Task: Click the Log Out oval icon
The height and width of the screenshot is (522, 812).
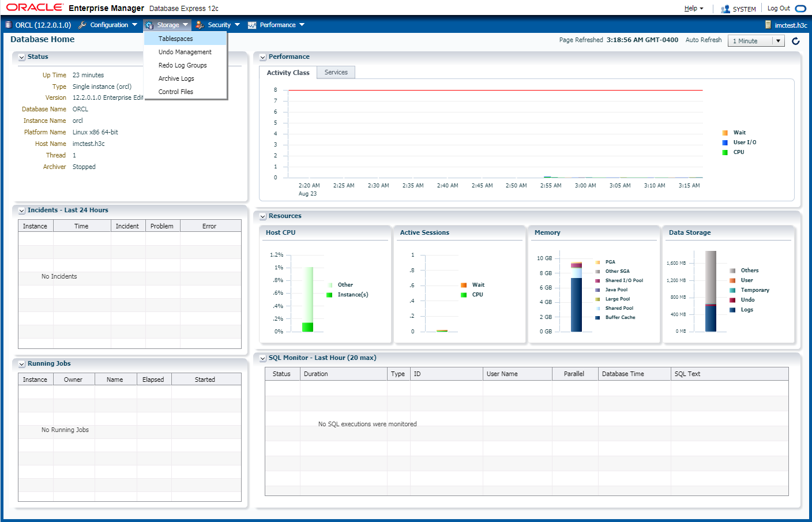Action: point(800,9)
